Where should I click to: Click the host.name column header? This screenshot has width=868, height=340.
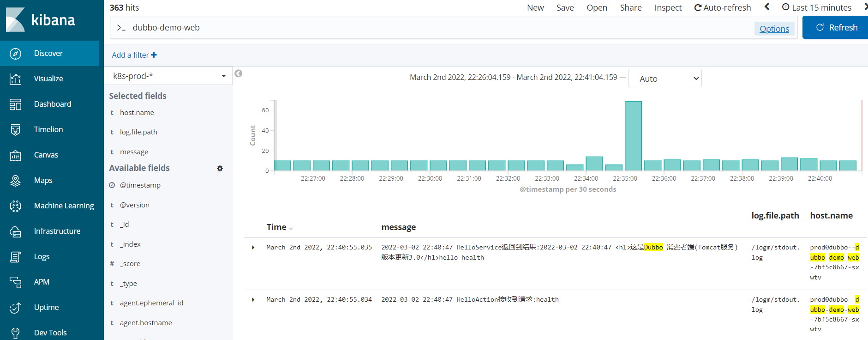[x=831, y=216]
